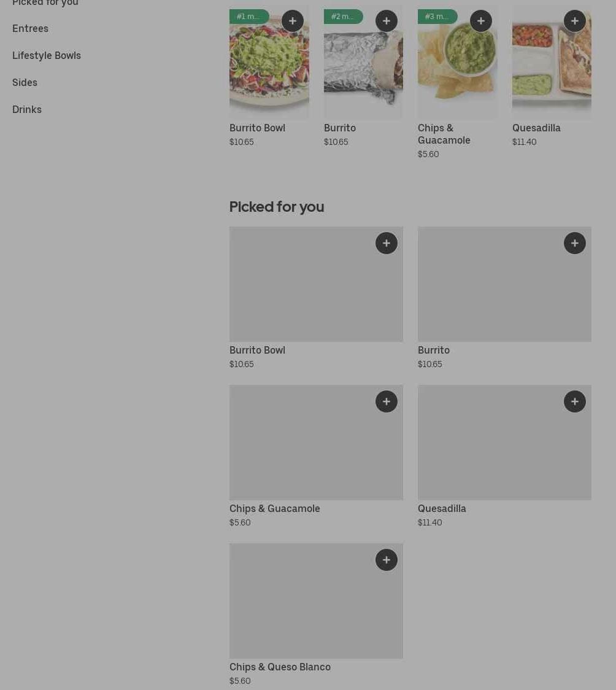Screen dimensions: 616x690
Task: Add top-row Chips & Guacamole with plus icon
Action: pos(481,21)
